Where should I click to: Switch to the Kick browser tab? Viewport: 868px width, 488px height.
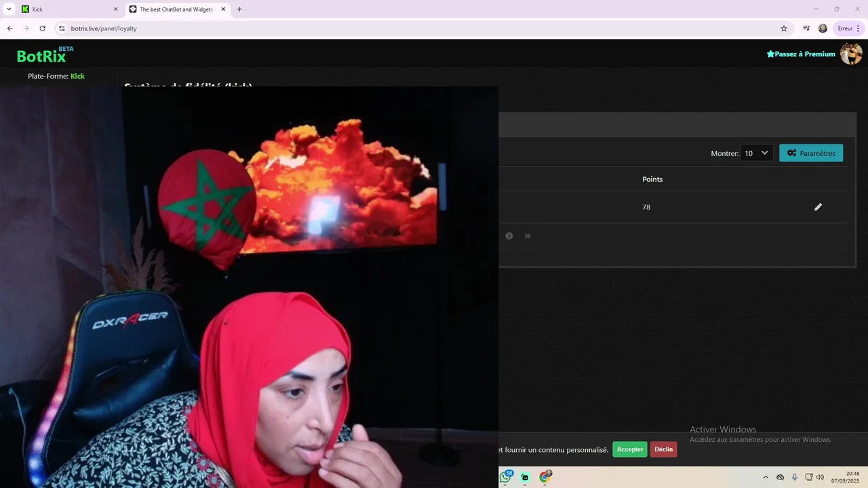(68, 9)
